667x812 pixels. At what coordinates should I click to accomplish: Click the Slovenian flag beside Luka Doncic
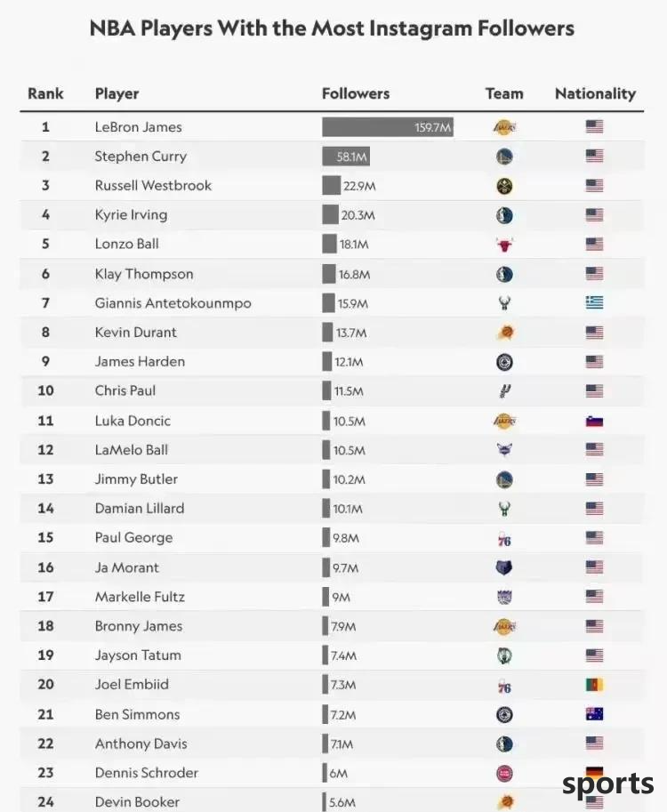(594, 421)
